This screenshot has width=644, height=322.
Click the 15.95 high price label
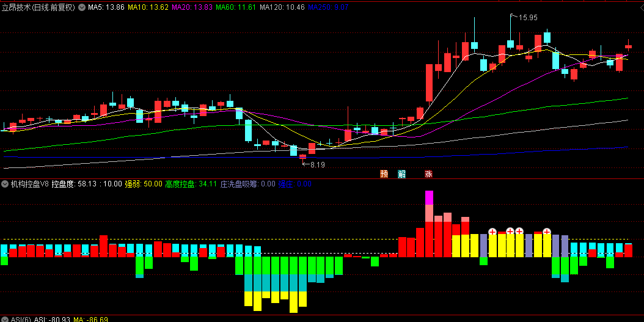[528, 17]
